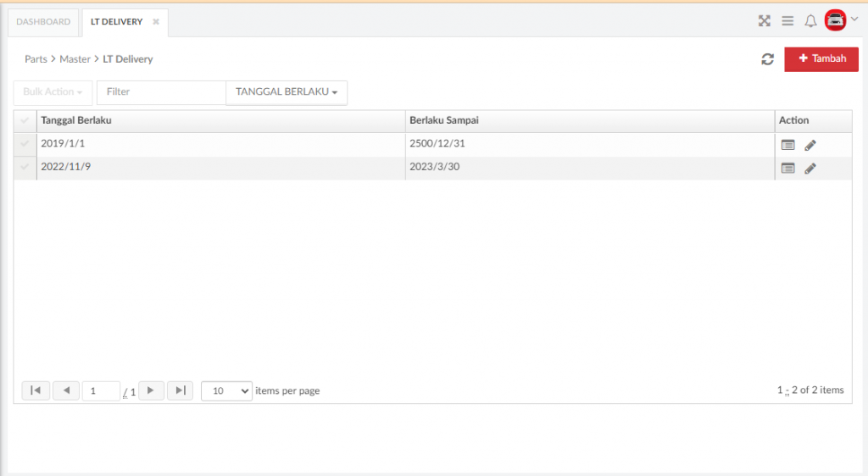View details of 2022/11/9 row
The width and height of the screenshot is (868, 476).
pos(787,168)
